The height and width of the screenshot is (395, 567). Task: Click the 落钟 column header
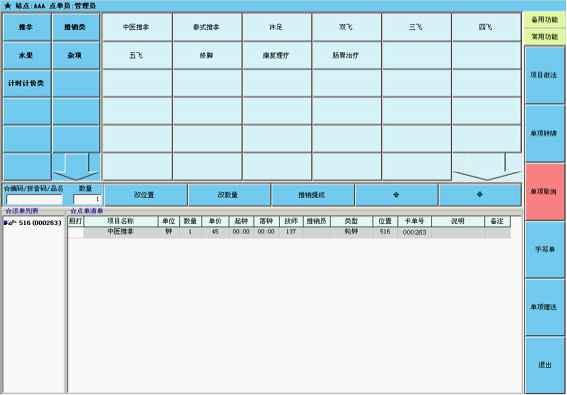tap(267, 221)
